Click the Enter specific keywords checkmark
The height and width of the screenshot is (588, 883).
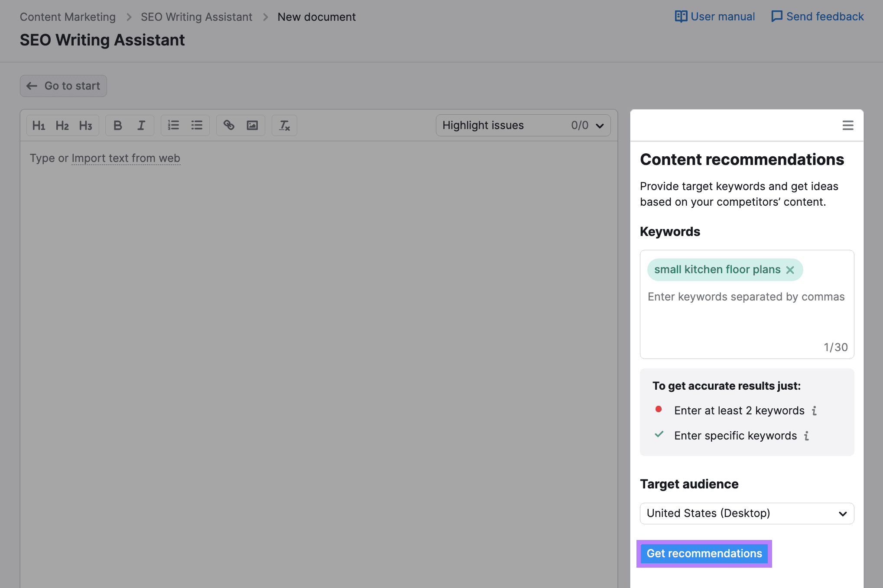(659, 435)
